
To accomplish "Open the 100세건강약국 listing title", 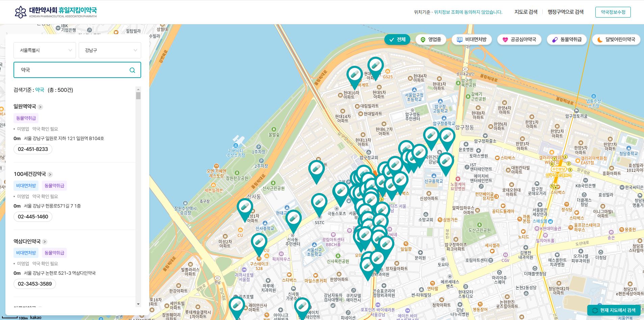I will pyautogui.click(x=30, y=174).
